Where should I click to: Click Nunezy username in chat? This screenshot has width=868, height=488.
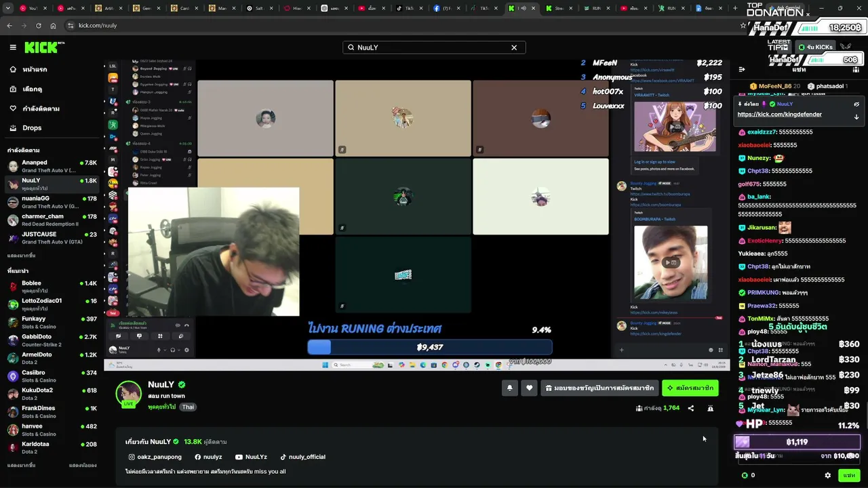pos(759,158)
